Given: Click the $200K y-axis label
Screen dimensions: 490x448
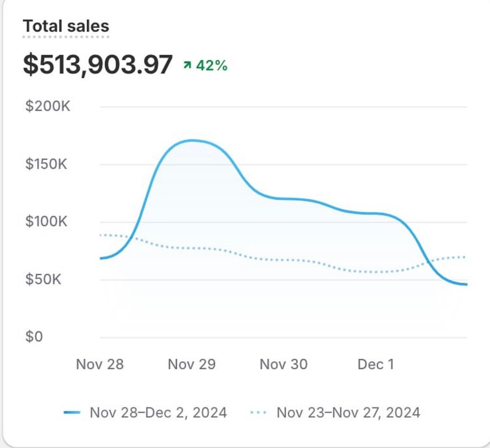Looking at the screenshot, I should (48, 106).
